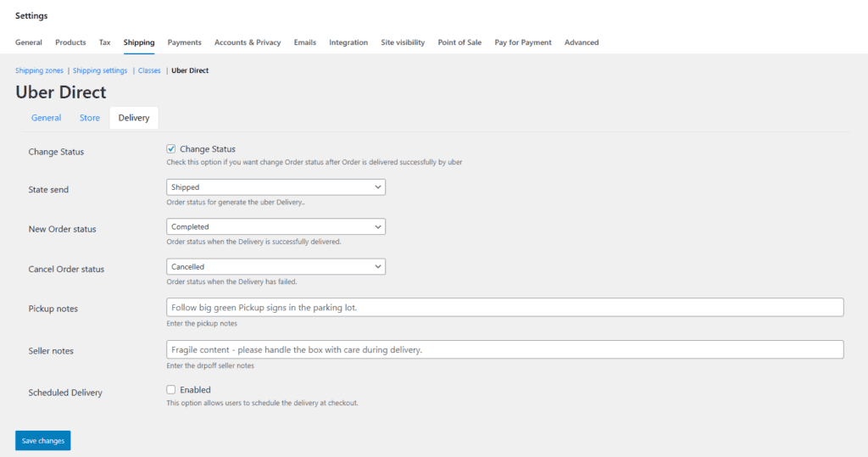Click 'Enter the drpoff seller notes' hint

coord(210,365)
